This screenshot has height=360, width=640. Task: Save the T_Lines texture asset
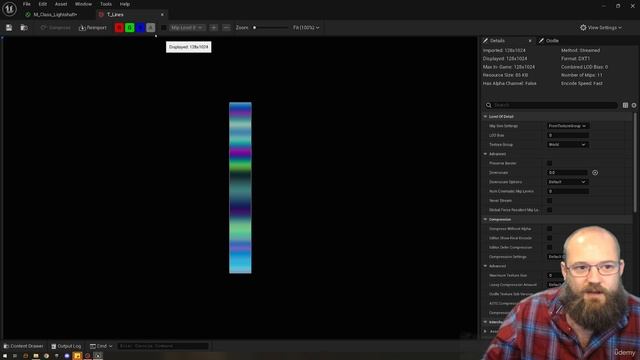[9, 28]
